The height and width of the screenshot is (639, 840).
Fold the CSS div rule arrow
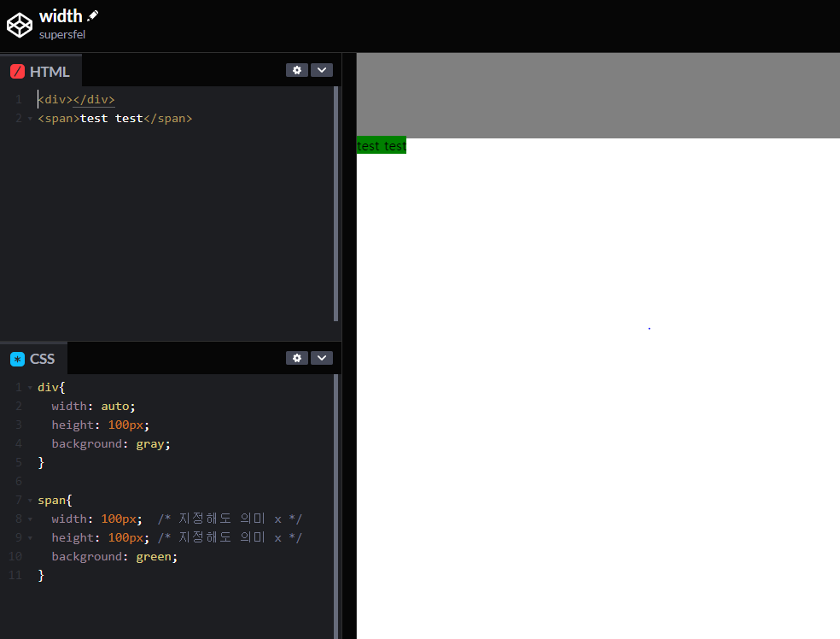[x=30, y=388]
